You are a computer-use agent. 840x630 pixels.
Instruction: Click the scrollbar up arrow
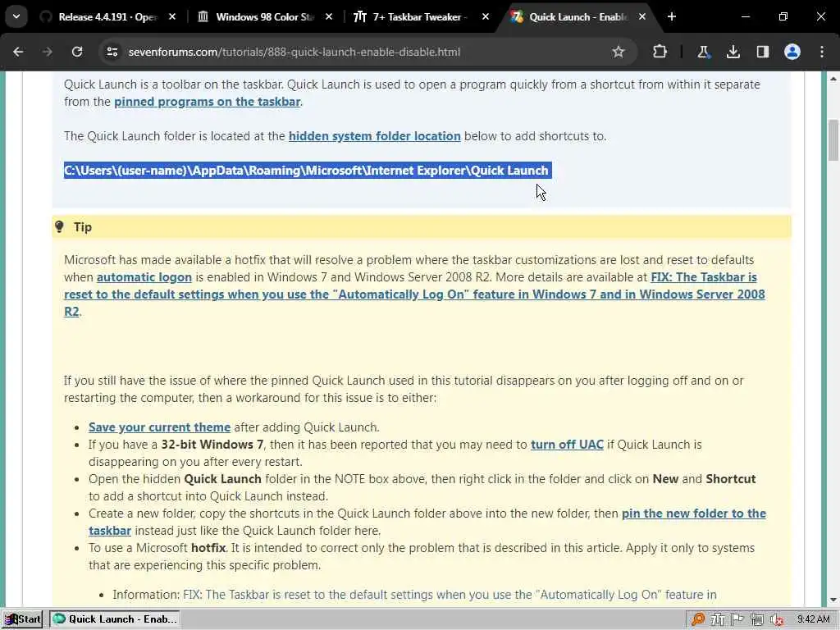point(833,78)
